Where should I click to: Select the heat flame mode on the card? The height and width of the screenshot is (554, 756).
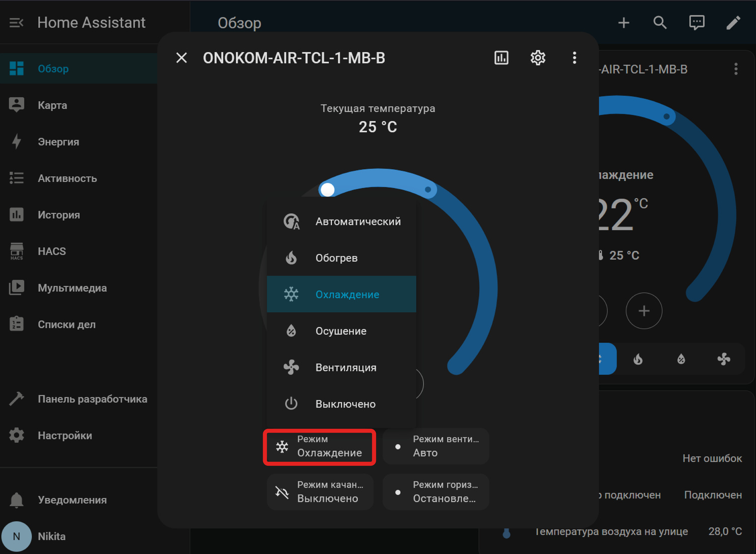638,359
